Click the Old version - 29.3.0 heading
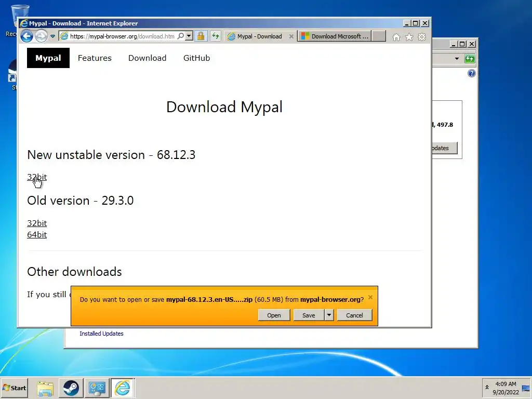Screen dimensions: 532x399 click(x=81, y=201)
